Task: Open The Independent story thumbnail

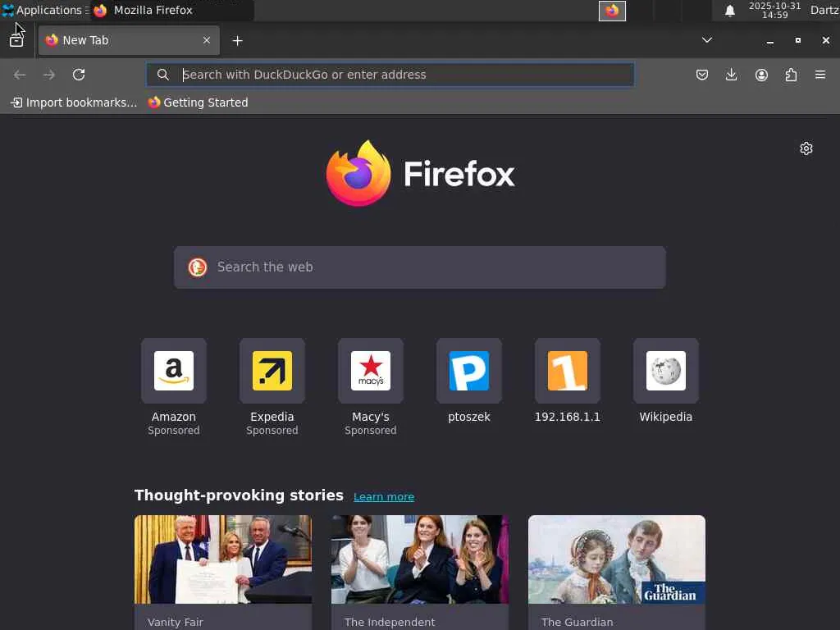Action: (420, 559)
